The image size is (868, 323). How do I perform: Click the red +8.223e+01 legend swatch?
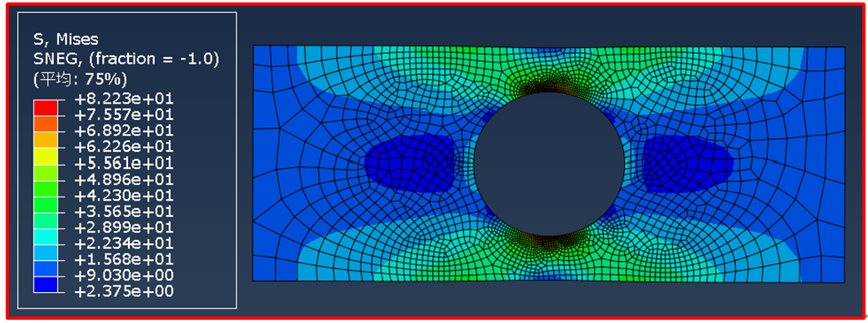point(46,108)
